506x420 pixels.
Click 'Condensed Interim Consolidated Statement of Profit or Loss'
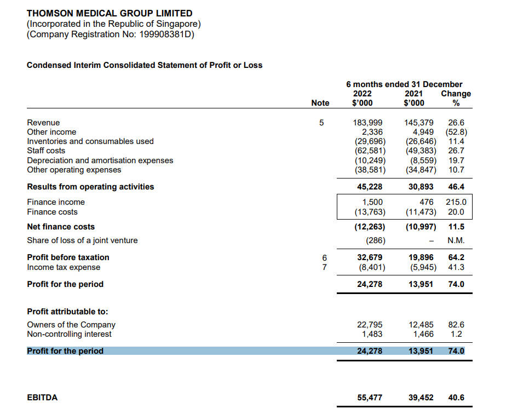pos(145,65)
